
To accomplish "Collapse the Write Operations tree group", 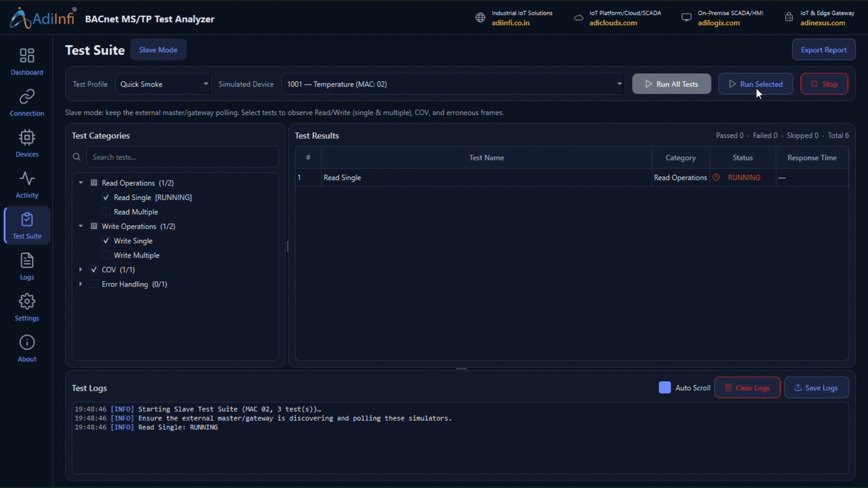I will coord(81,226).
